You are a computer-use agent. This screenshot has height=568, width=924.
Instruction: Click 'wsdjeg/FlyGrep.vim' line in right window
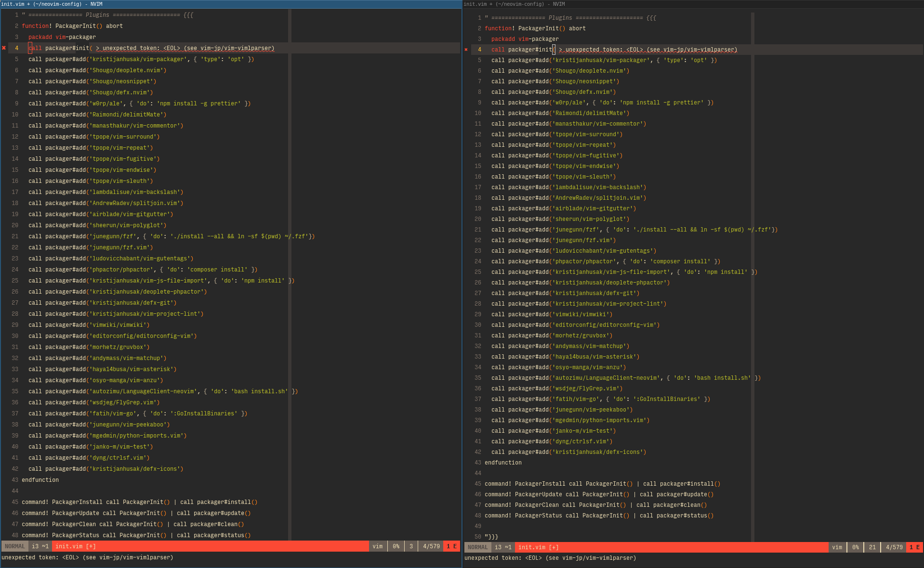557,388
